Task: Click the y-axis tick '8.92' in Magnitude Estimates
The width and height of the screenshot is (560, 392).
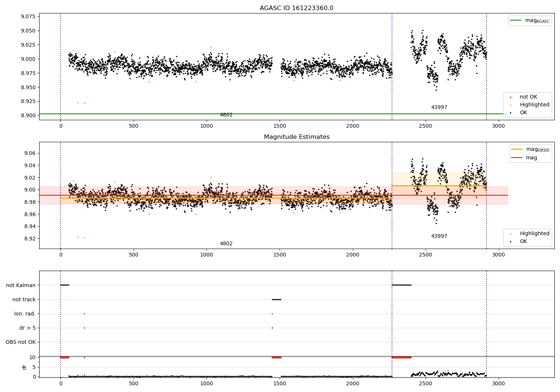Action: pyautogui.click(x=29, y=239)
